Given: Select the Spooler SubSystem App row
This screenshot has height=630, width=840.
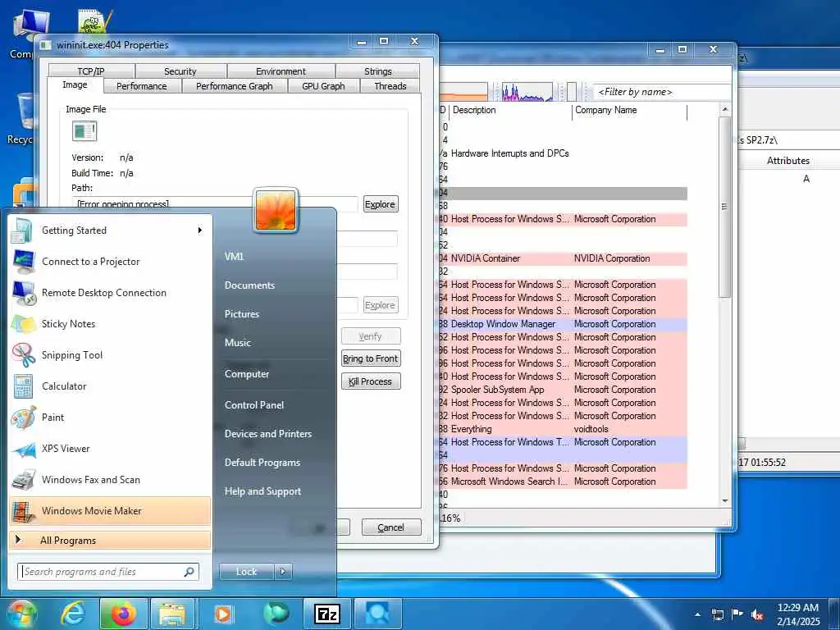Looking at the screenshot, I should click(563, 390).
